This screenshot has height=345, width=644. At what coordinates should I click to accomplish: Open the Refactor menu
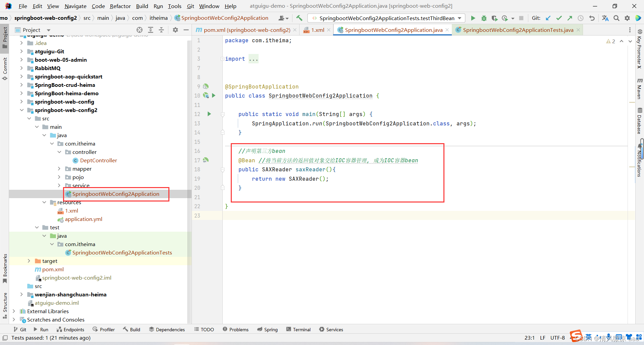pyautogui.click(x=120, y=6)
